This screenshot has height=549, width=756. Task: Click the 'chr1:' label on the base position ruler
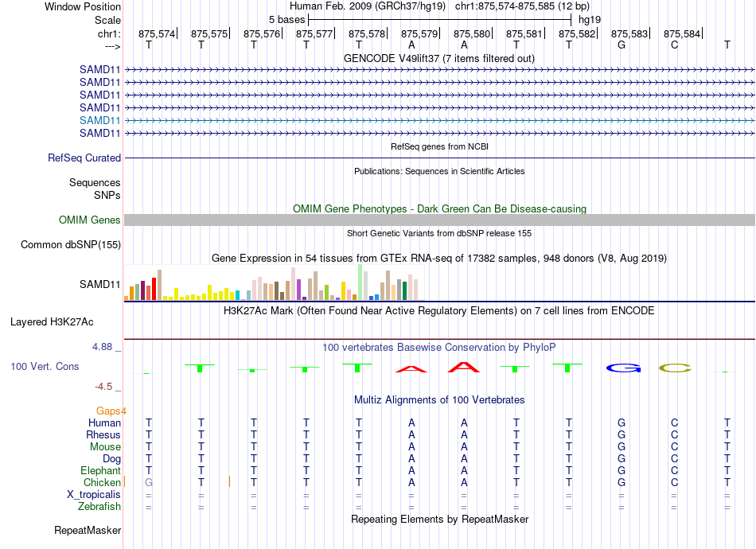(x=109, y=33)
